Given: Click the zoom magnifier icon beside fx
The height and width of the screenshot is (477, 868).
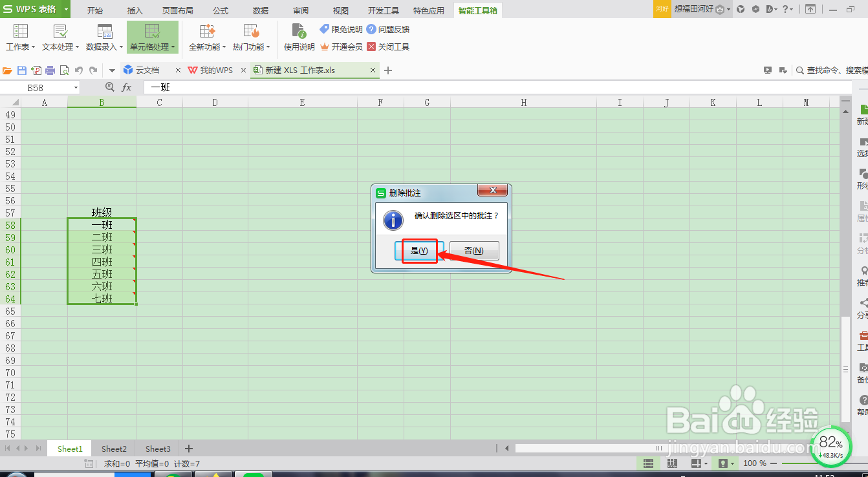Looking at the screenshot, I should click(109, 87).
